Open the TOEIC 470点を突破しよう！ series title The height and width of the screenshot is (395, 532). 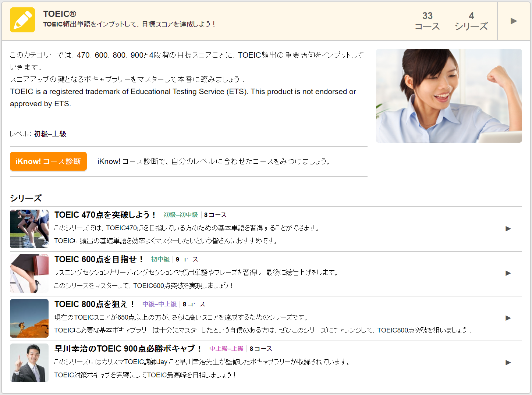pyautogui.click(x=105, y=215)
